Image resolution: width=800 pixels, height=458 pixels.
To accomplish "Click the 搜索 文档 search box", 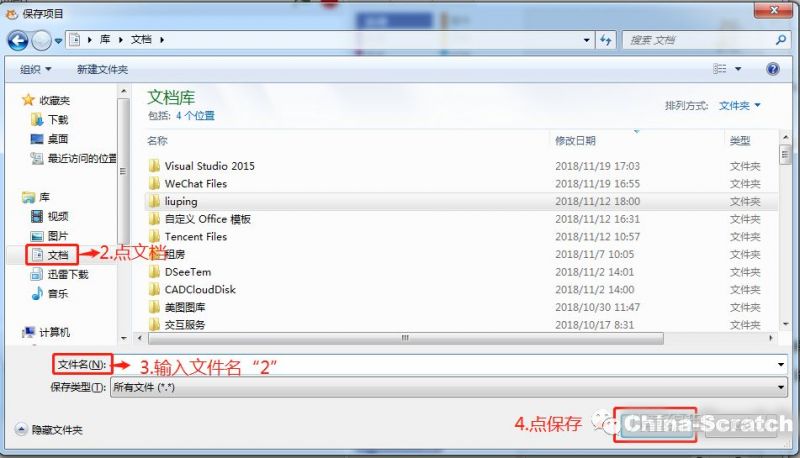I will 700,40.
